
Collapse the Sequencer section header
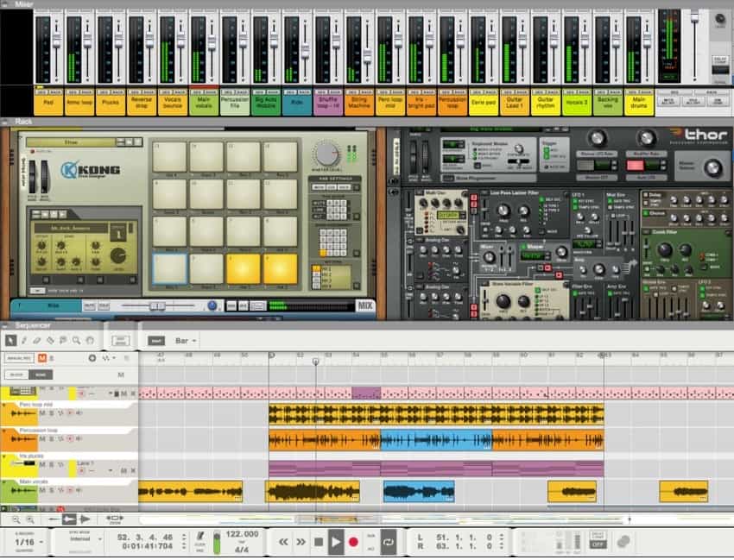[x=4, y=325]
